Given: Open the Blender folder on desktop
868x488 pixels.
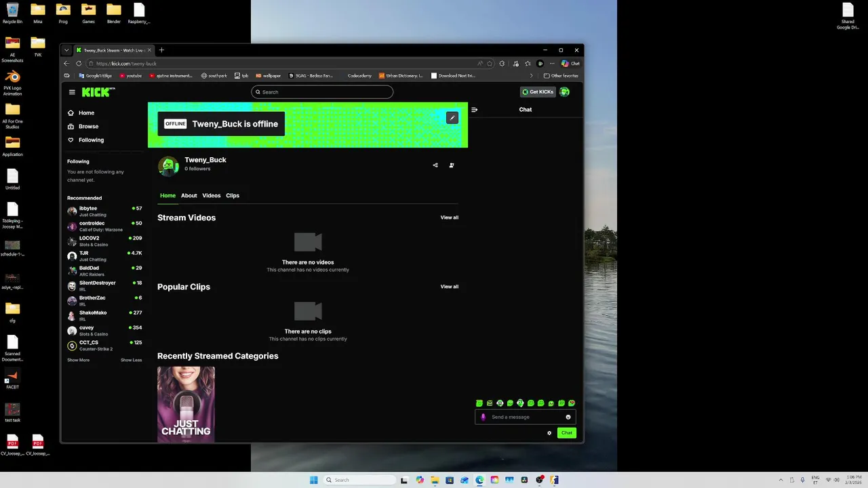Looking at the screenshot, I should 113,13.
